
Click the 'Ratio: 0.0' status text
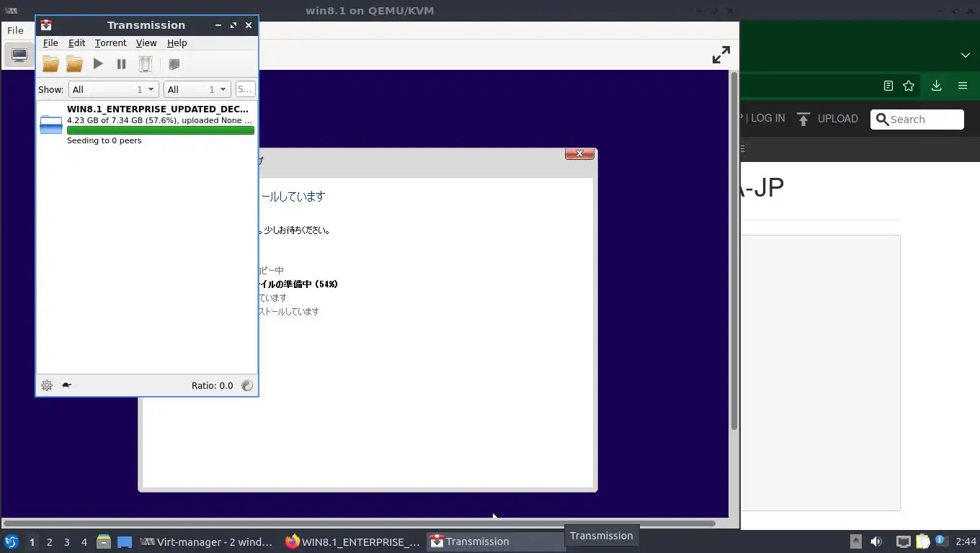tap(212, 385)
